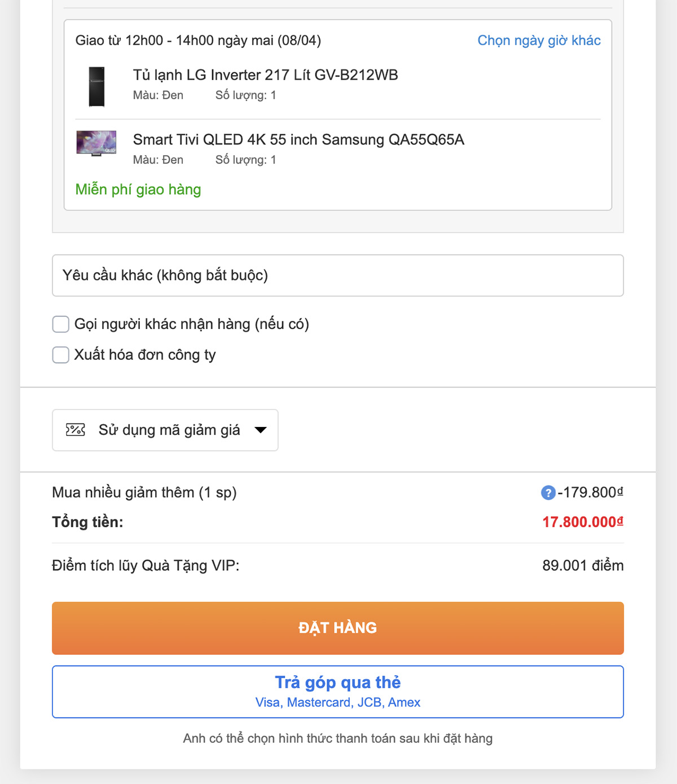
Task: Click the -179.800đ discount amount
Action: [x=590, y=492]
